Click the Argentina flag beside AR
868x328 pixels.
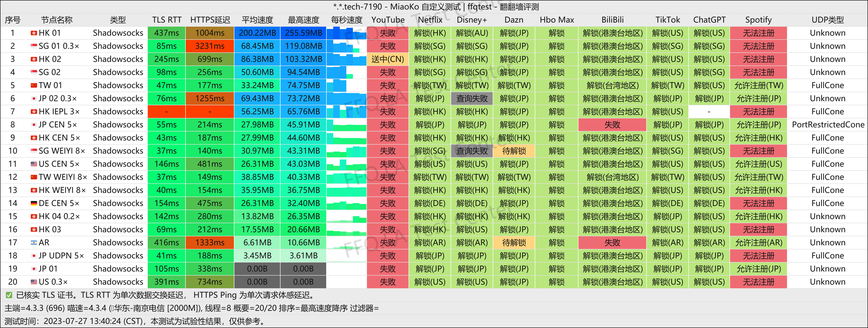34,243
